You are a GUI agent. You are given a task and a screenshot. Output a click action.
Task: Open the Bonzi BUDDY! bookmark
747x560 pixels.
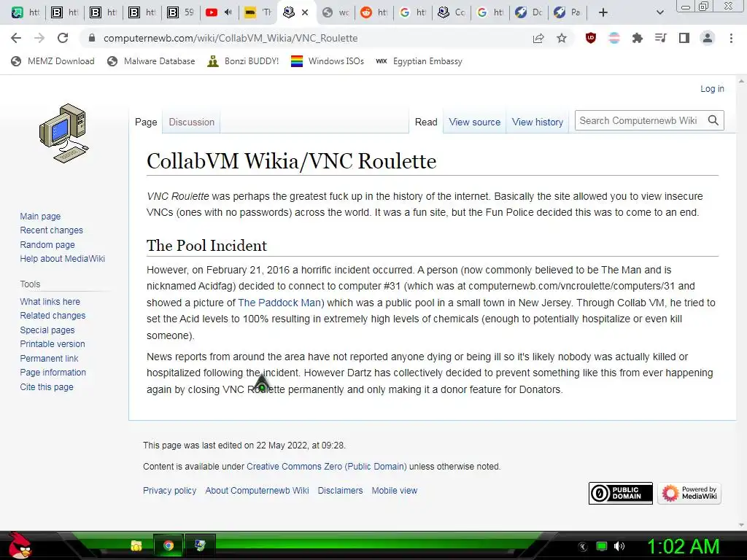pyautogui.click(x=243, y=61)
